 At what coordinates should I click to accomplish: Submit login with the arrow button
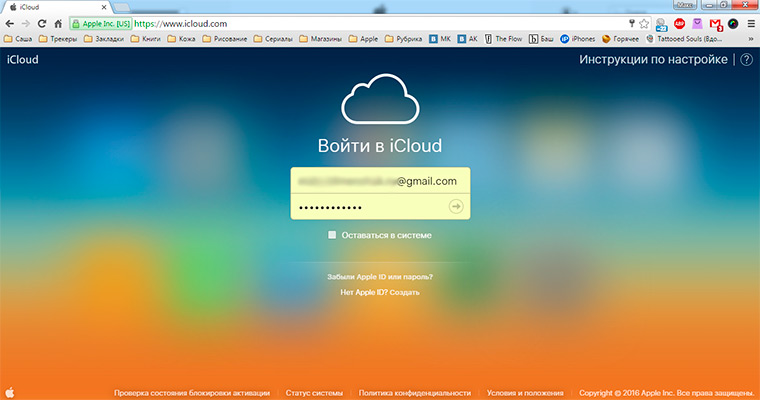(x=456, y=207)
